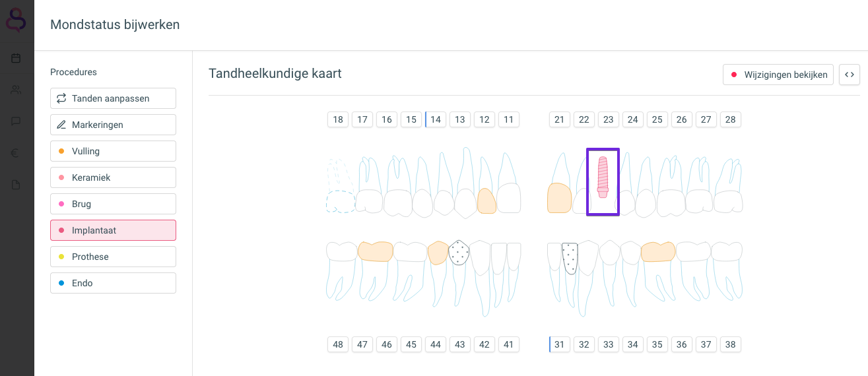
Task: Choose Tanden aanpassen option
Action: 113,98
